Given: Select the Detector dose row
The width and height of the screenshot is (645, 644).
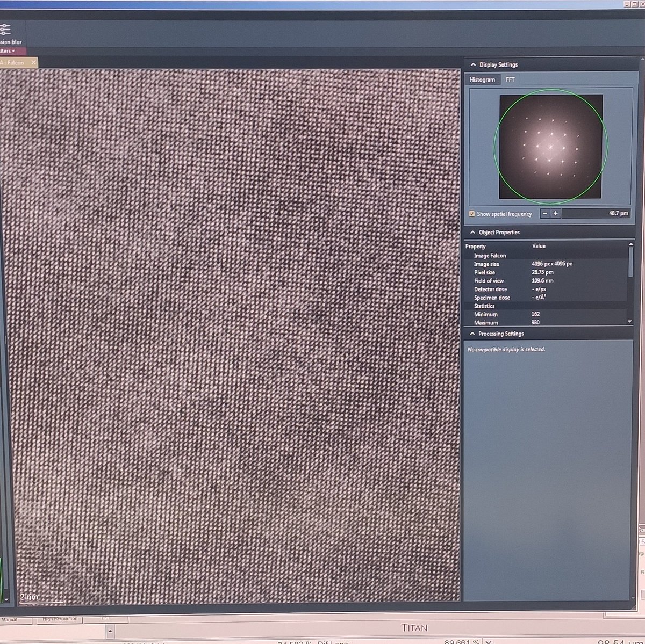Looking at the screenshot, I should coord(546,289).
